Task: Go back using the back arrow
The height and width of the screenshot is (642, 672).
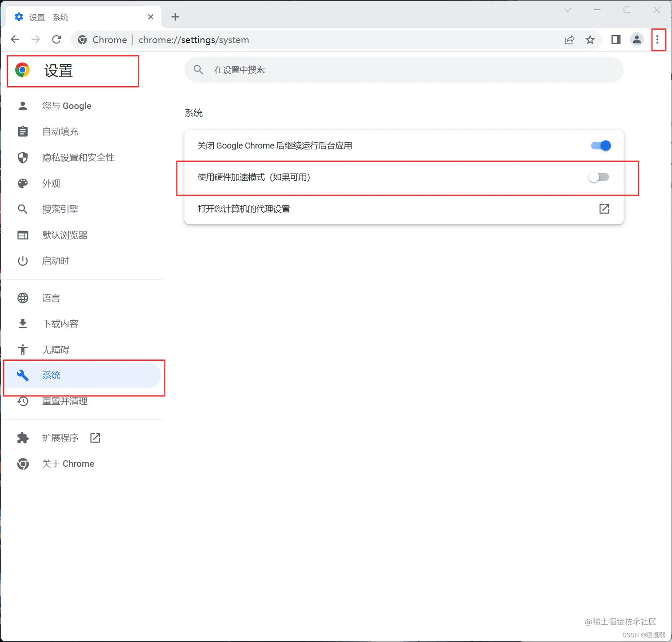Action: [15, 40]
